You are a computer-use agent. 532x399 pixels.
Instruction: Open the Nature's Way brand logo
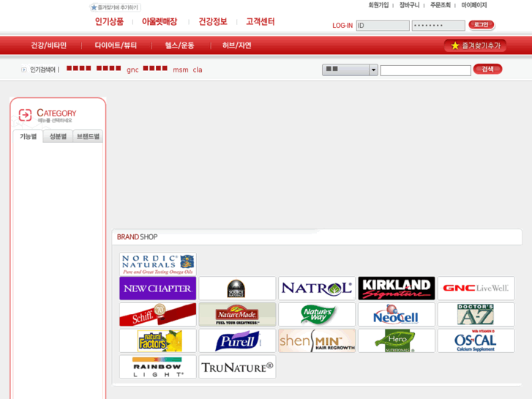(x=317, y=315)
